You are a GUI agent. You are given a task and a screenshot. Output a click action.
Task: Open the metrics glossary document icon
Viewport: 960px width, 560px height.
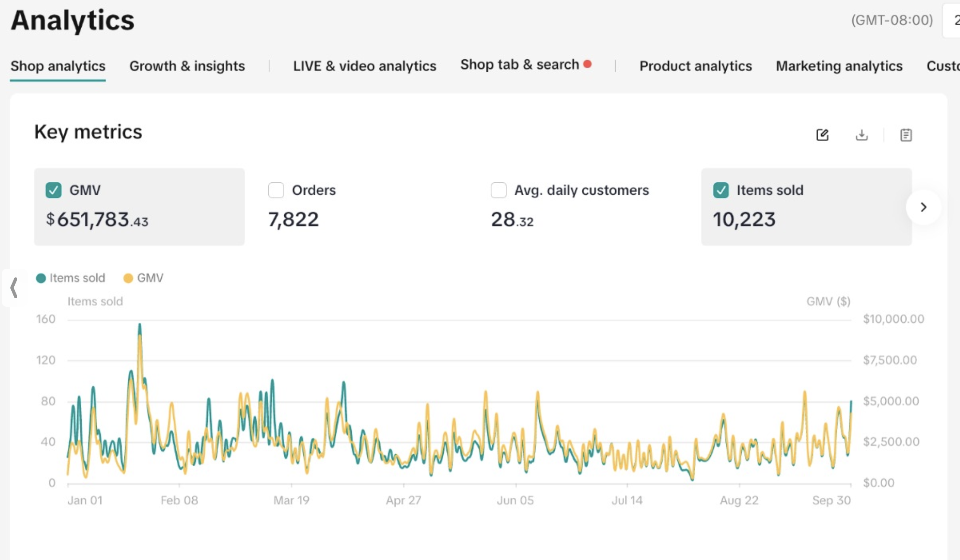click(x=906, y=135)
